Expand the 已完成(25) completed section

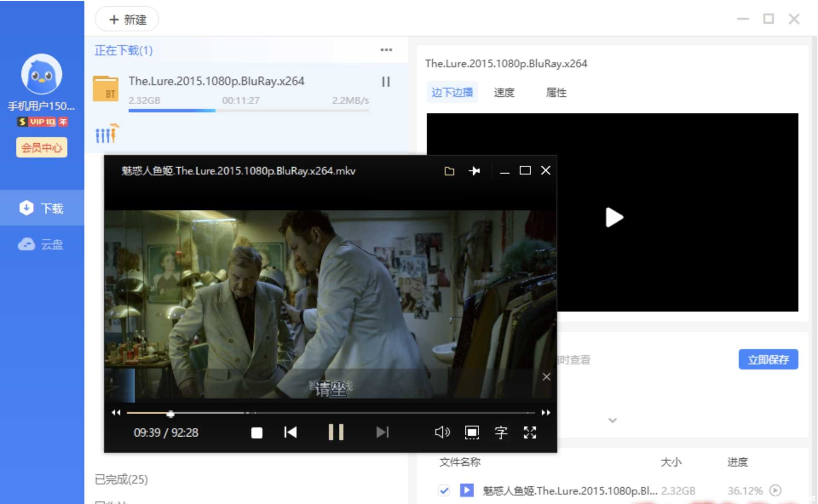[121, 479]
